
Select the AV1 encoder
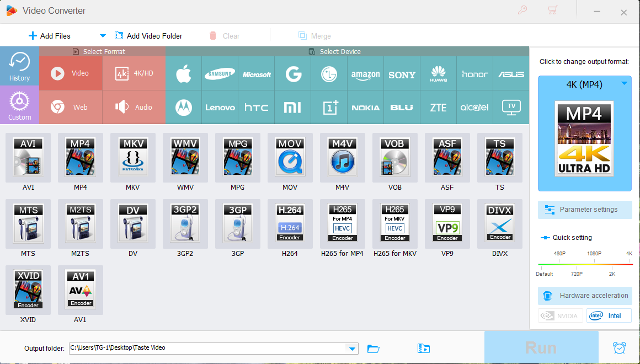tap(81, 290)
